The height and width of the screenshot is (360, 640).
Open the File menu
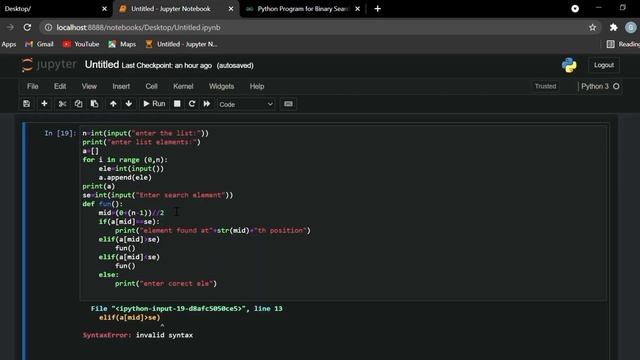pos(33,87)
